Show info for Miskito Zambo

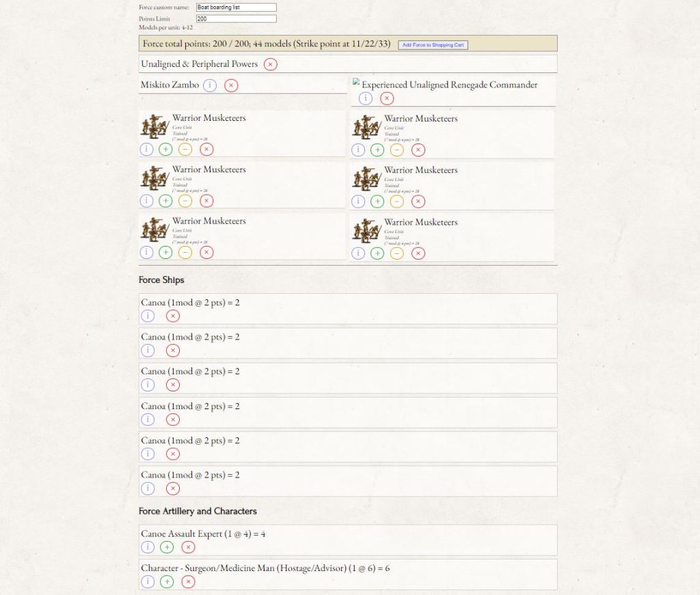(x=210, y=85)
